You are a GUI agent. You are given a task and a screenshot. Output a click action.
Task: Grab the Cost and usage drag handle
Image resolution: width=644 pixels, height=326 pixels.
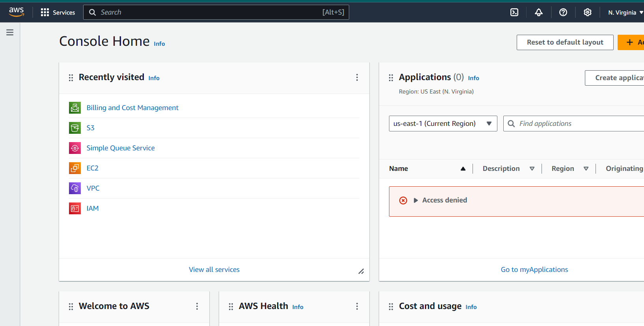pos(391,307)
